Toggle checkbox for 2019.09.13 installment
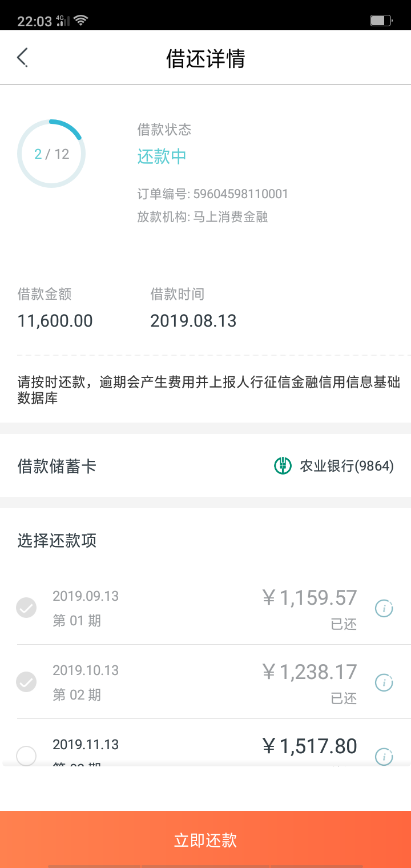Screen dimensions: 411x868 [26, 608]
